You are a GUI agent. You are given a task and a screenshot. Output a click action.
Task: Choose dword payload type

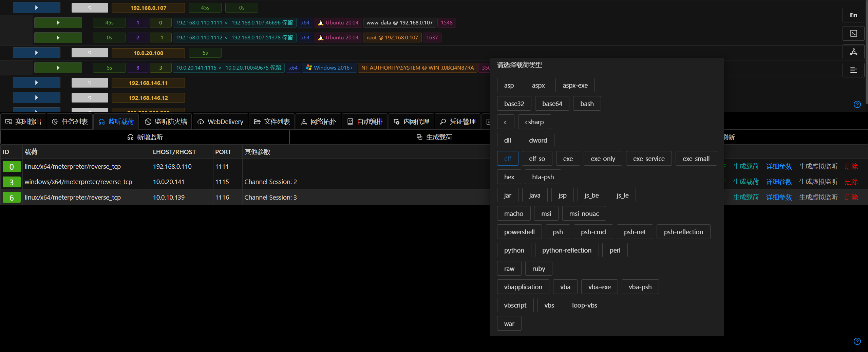click(x=538, y=140)
